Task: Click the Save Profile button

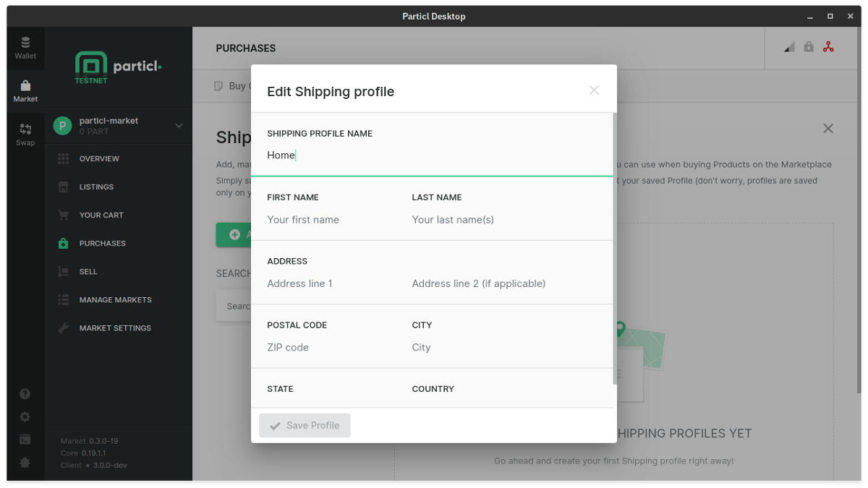Action: (x=305, y=426)
